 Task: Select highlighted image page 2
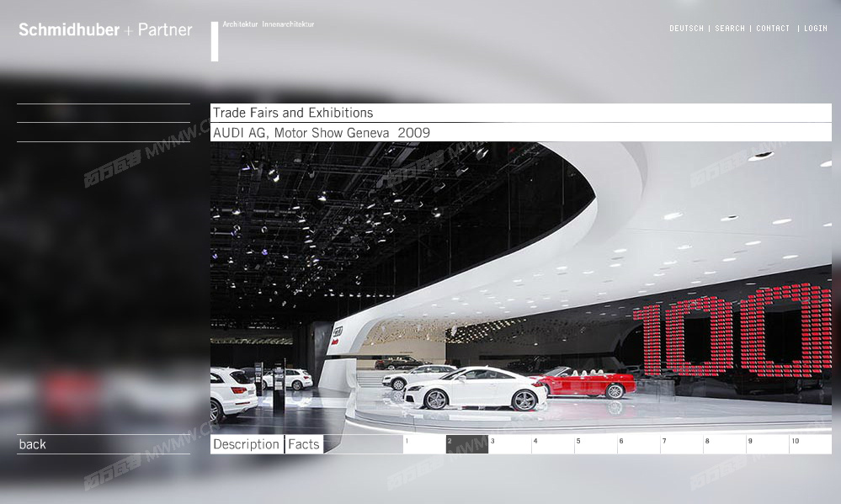pos(467,444)
